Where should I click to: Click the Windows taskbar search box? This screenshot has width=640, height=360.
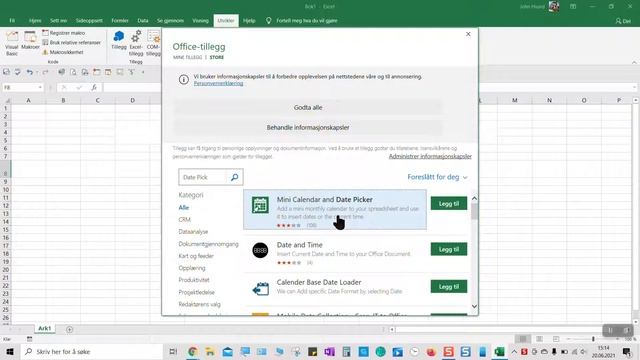coord(91,351)
